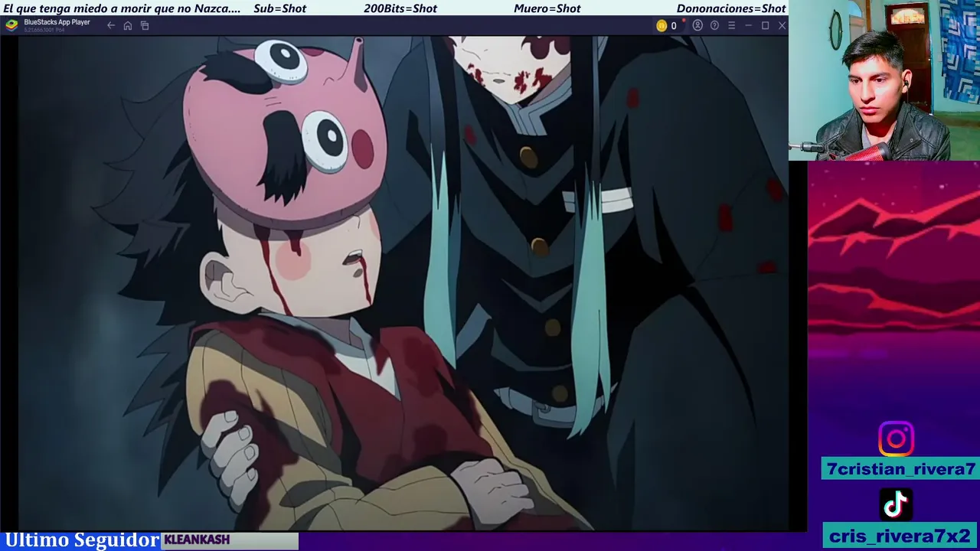
Task: Open the gold coin rewards icon
Action: pyautogui.click(x=661, y=25)
